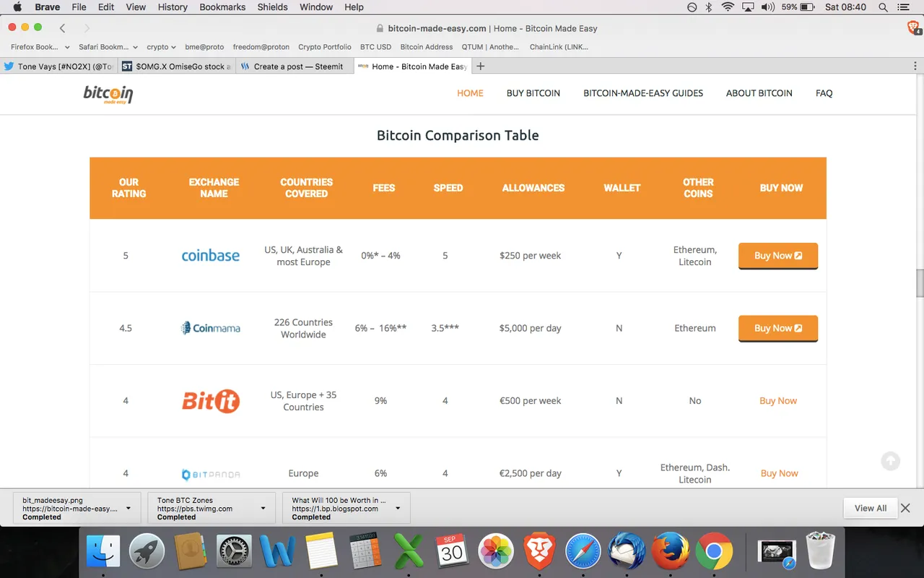924x578 pixels.
Task: Follow the Buy Now link for Bitpanda
Action: point(780,473)
